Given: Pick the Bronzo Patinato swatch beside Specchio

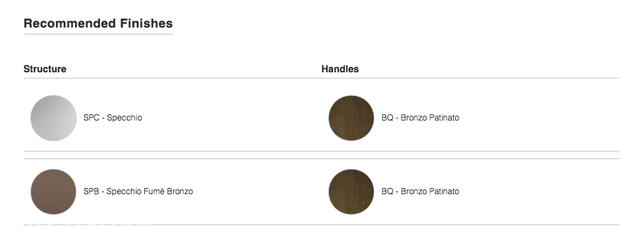Looking at the screenshot, I should (351, 118).
